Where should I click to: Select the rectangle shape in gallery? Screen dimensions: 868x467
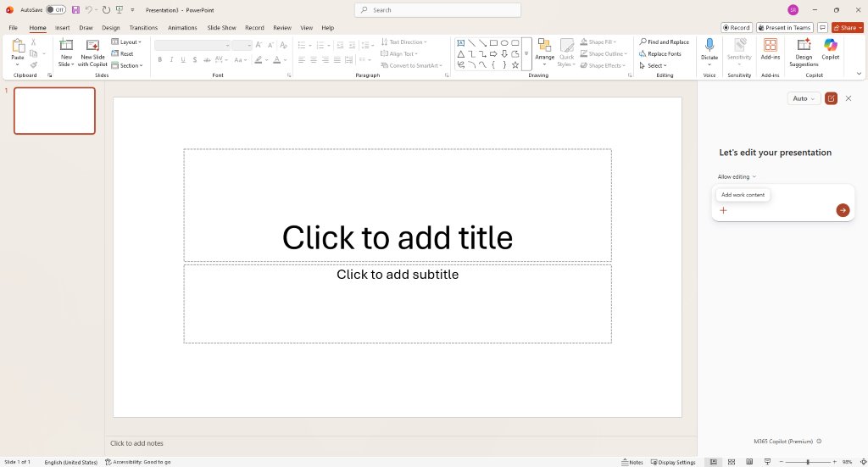(x=493, y=42)
